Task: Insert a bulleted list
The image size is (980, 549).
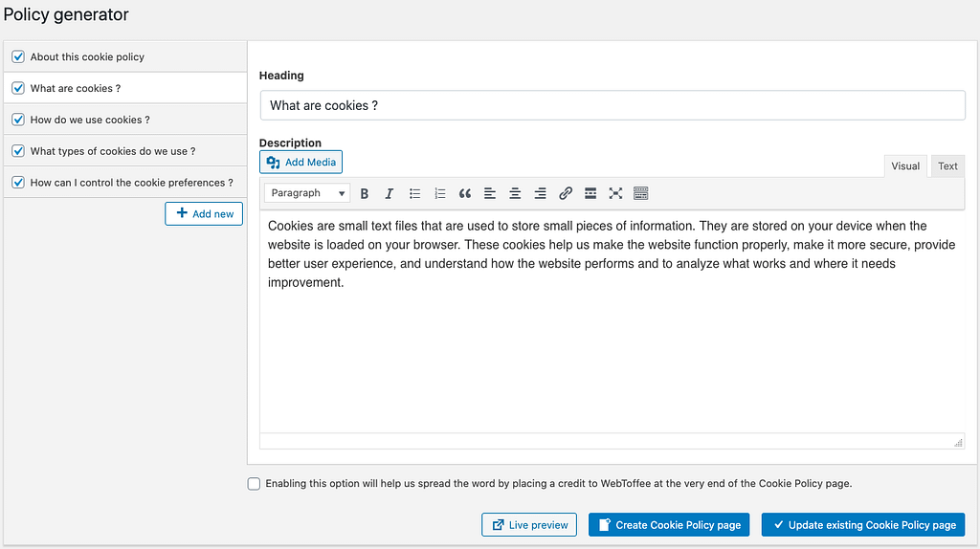Action: 414,193
